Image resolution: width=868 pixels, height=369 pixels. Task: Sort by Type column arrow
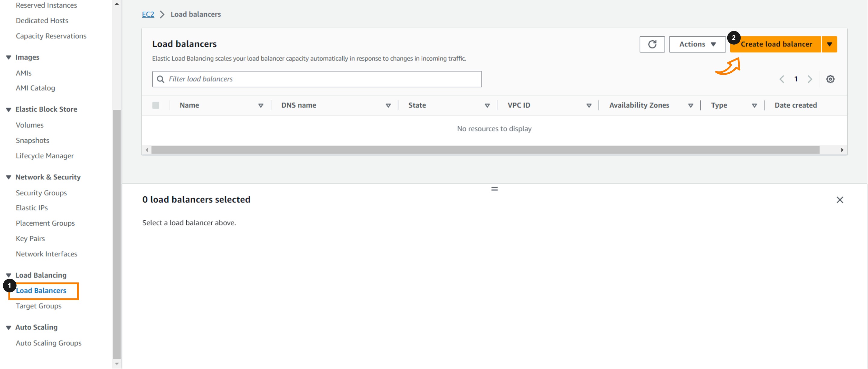point(754,106)
